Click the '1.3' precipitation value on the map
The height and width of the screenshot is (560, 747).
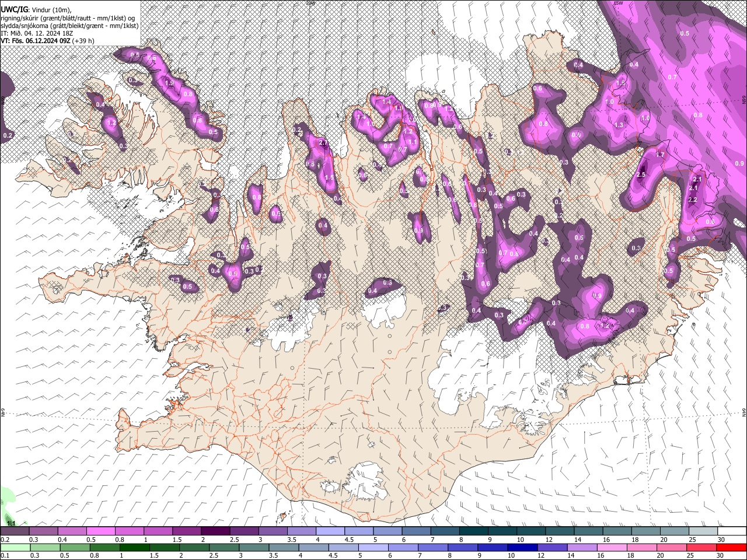coord(619,125)
